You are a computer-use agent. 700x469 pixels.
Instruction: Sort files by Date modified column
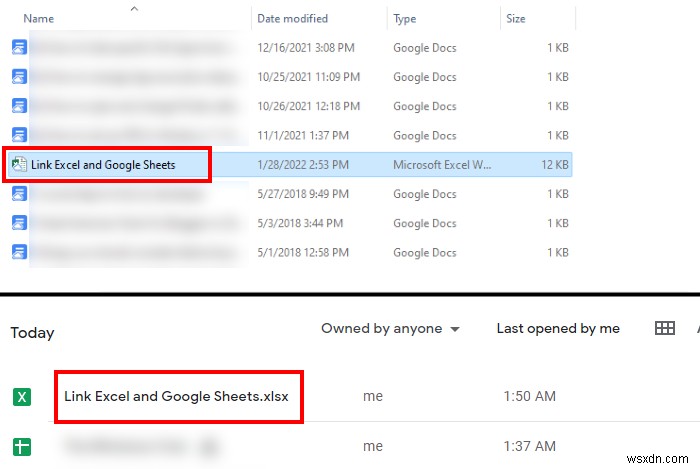(292, 19)
